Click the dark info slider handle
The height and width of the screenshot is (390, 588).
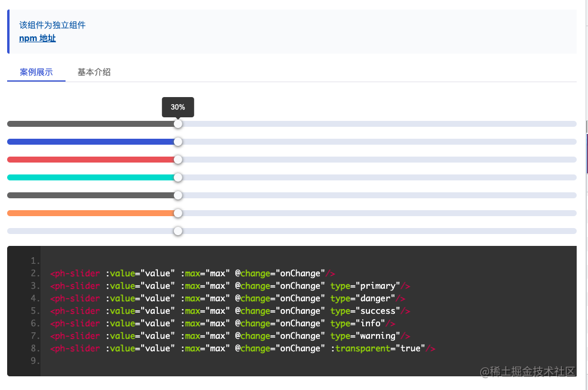coord(178,195)
